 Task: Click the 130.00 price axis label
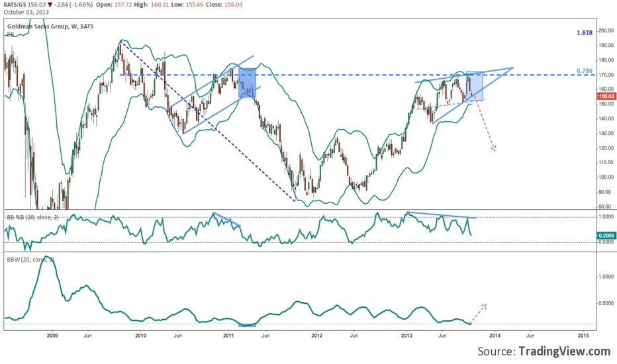(606, 134)
